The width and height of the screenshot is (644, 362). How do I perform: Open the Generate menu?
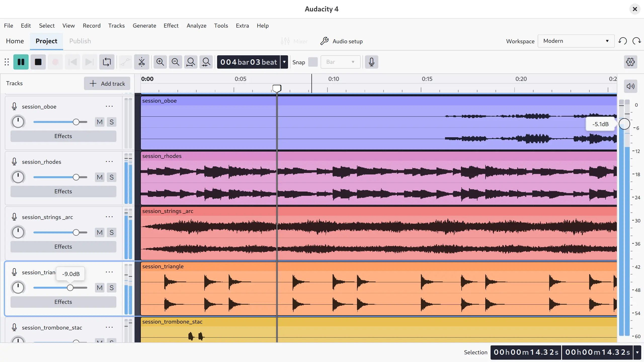click(144, 25)
